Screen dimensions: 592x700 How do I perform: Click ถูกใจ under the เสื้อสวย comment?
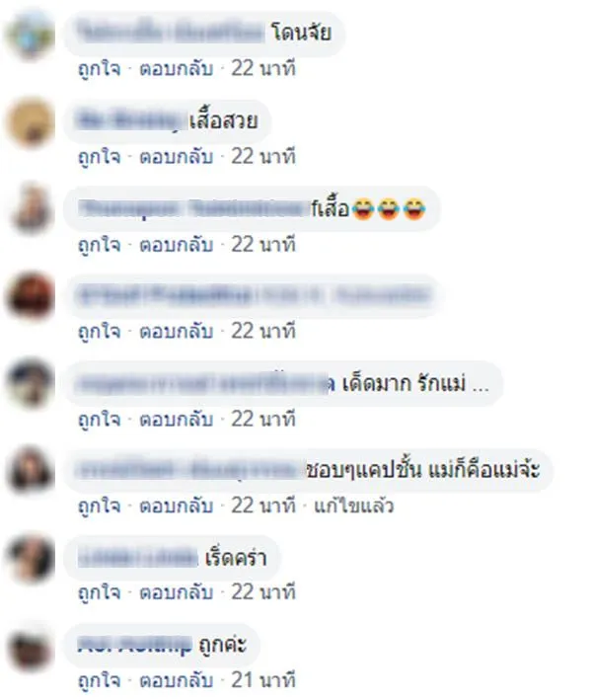coord(100,157)
